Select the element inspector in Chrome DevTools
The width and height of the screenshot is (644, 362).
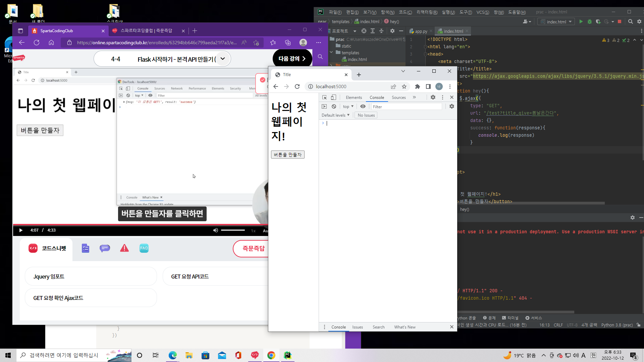tap(324, 97)
